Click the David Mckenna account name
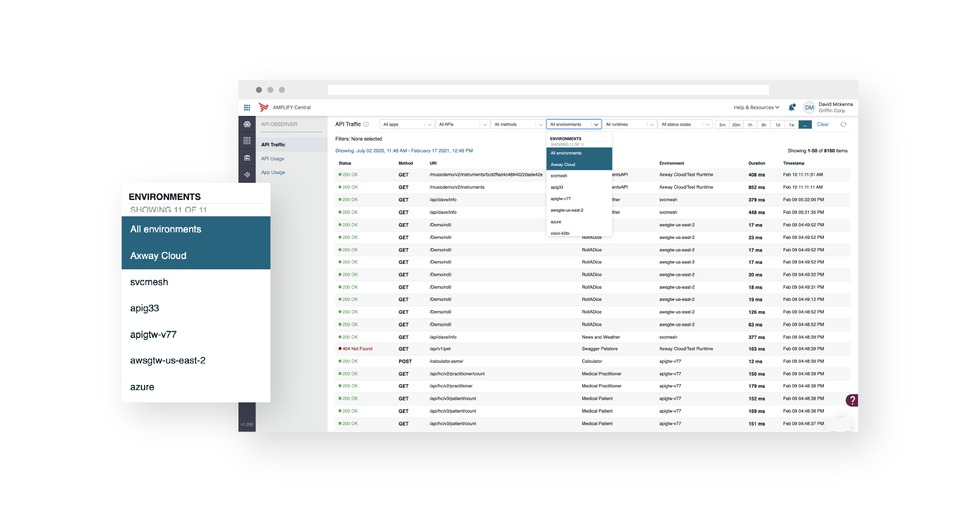 pyautogui.click(x=836, y=104)
